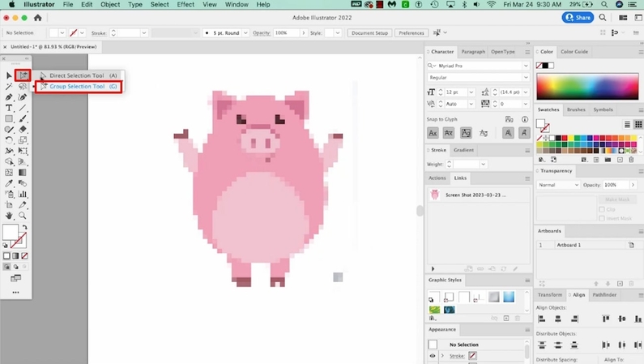Viewport: 644px width, 364px height.
Task: Open the Effect menu
Action: [186, 5]
